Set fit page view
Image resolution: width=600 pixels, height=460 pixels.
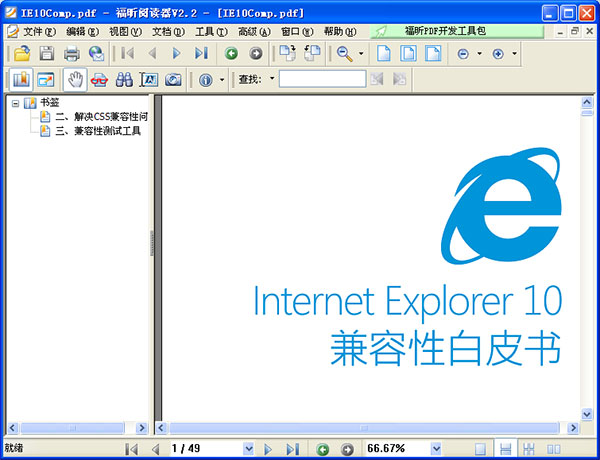[408, 53]
